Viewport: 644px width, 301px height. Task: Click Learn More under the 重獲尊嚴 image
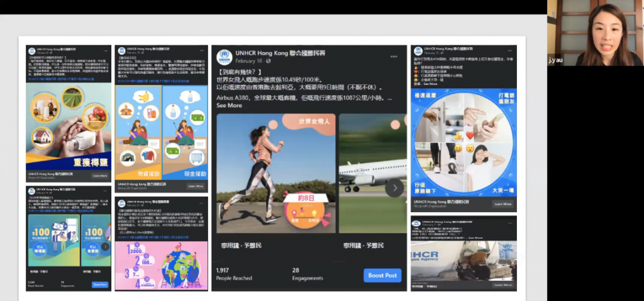coord(100,176)
